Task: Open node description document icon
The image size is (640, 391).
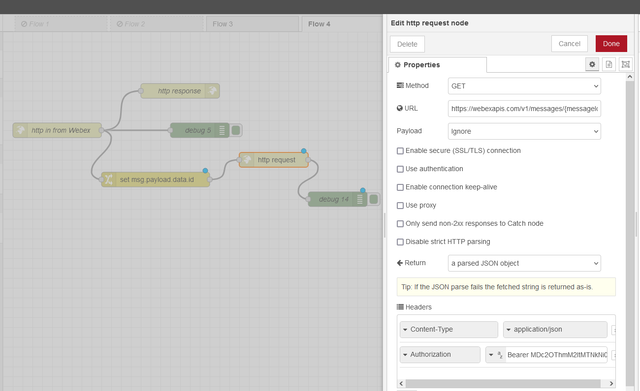Action: coord(609,64)
